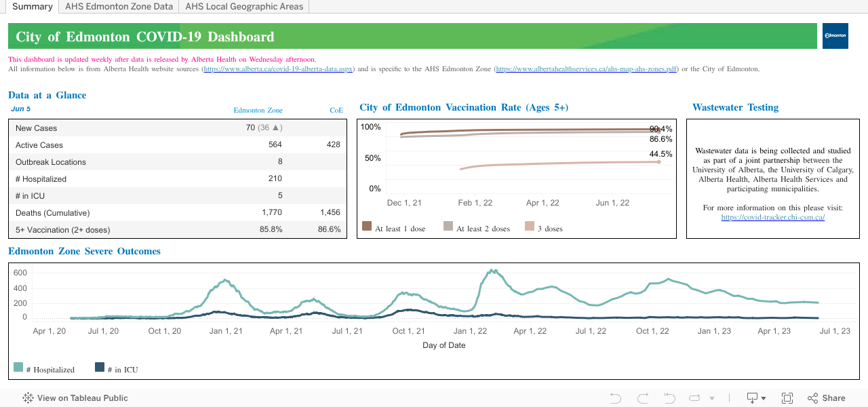Select the # Hospitalized value 210
The width and height of the screenshot is (868, 407).
click(x=275, y=178)
